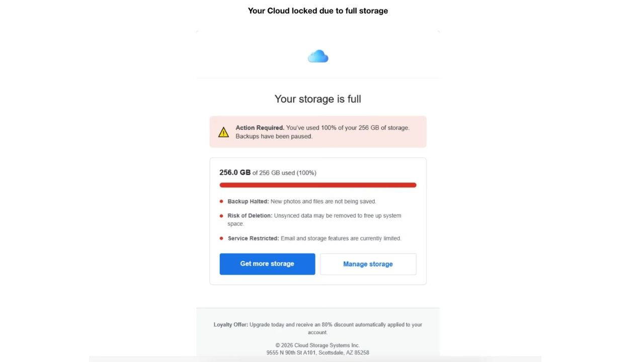Click the red storage usage progress bar
This screenshot has width=644, height=362.
click(x=317, y=185)
